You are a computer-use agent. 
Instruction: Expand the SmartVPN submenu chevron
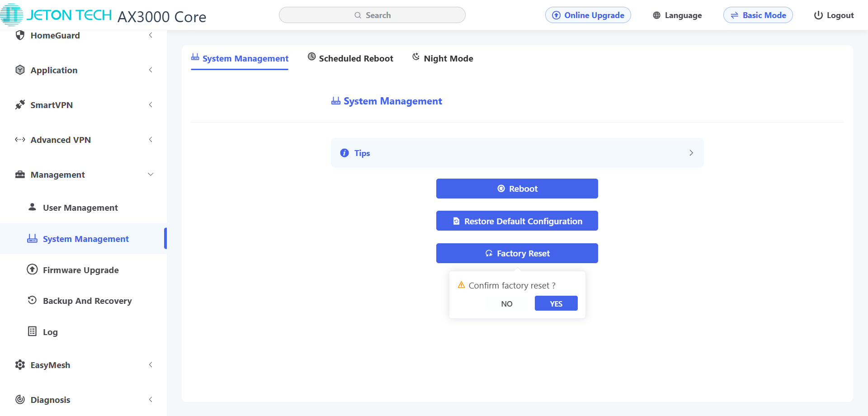[151, 105]
